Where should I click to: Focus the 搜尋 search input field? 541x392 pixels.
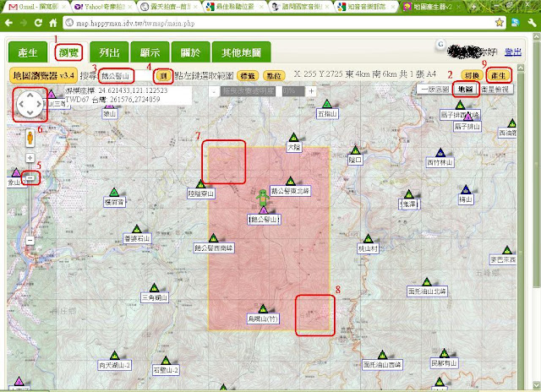[126, 76]
